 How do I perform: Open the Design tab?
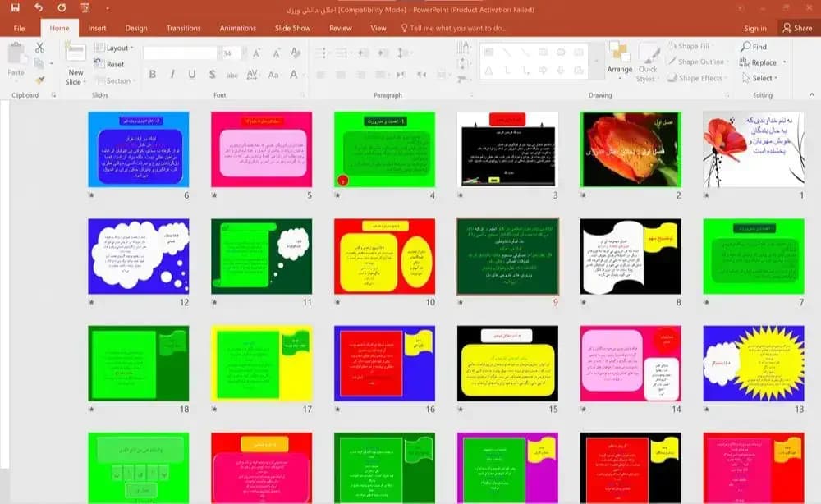(136, 28)
